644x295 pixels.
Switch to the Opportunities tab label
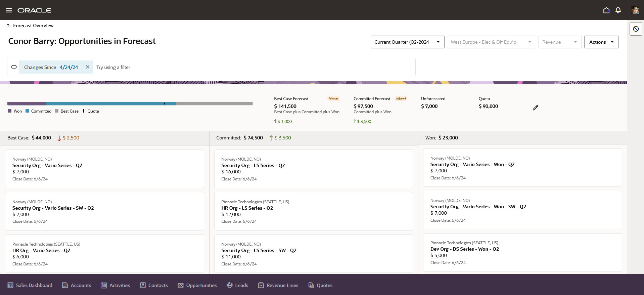[x=201, y=285]
